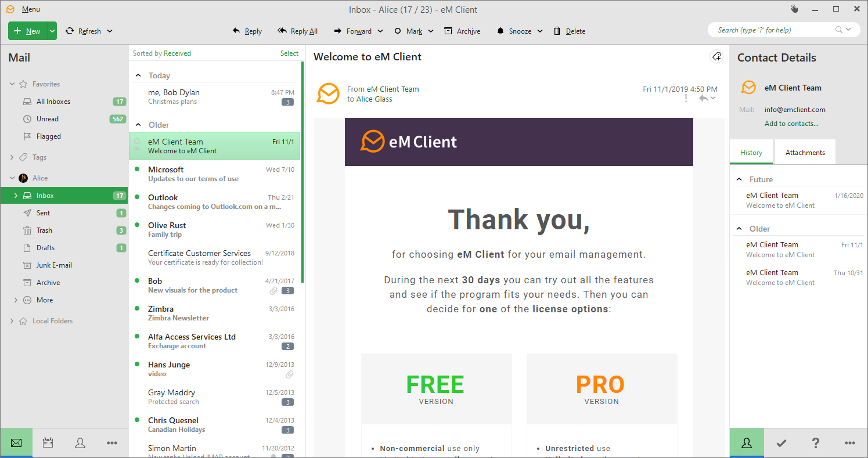Switch to Mail view envelope icon
The height and width of the screenshot is (458, 868).
(16, 443)
